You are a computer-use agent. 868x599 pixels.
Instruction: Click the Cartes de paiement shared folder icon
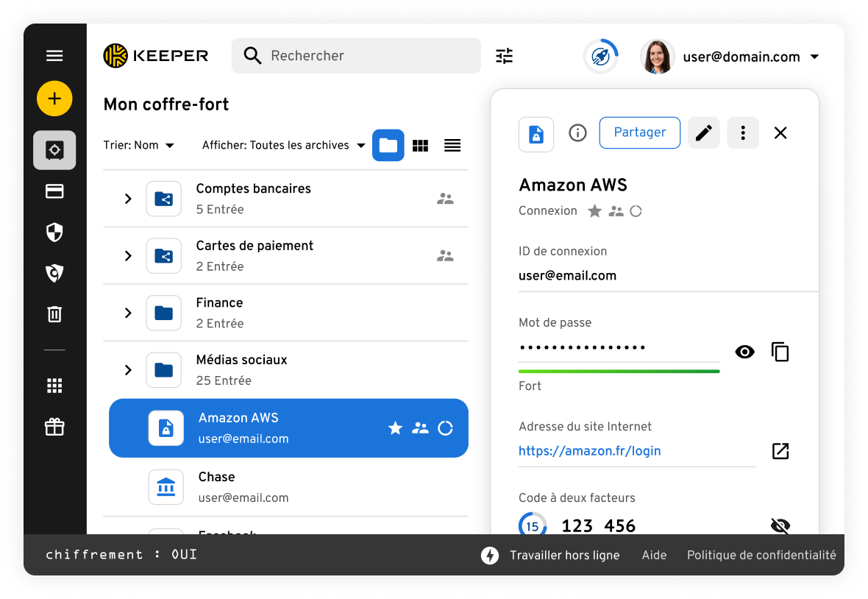[x=164, y=256]
